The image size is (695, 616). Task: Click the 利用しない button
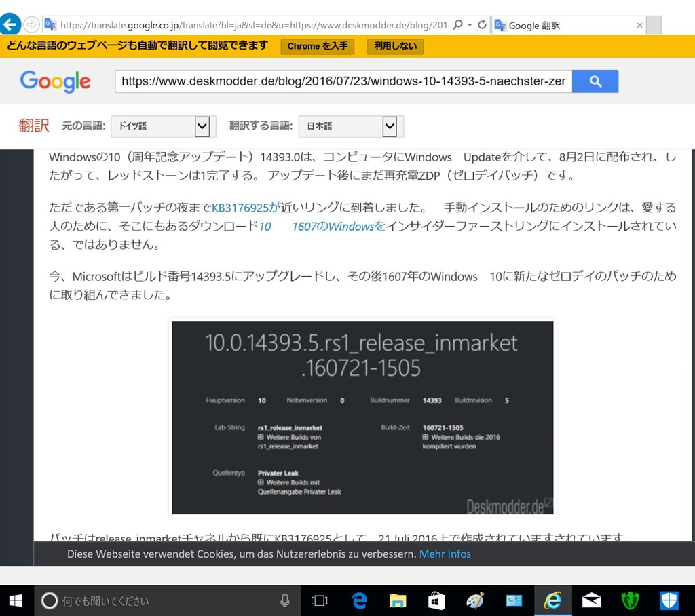(395, 46)
